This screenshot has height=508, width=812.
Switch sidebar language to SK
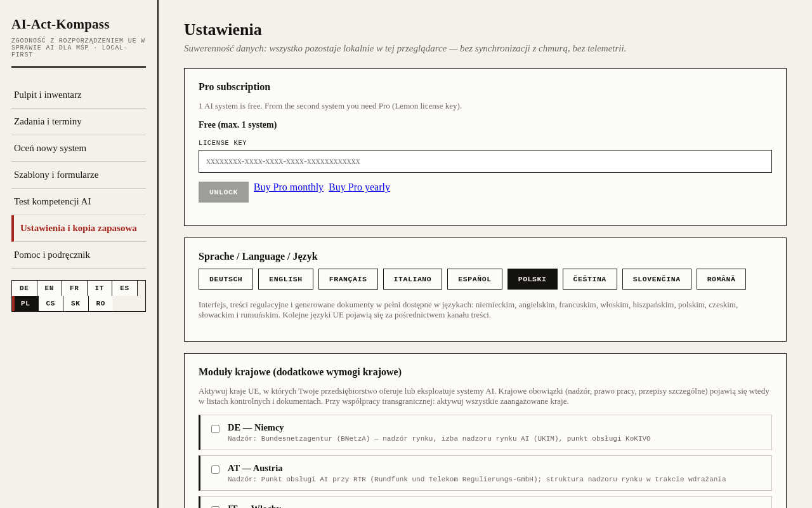(x=75, y=304)
